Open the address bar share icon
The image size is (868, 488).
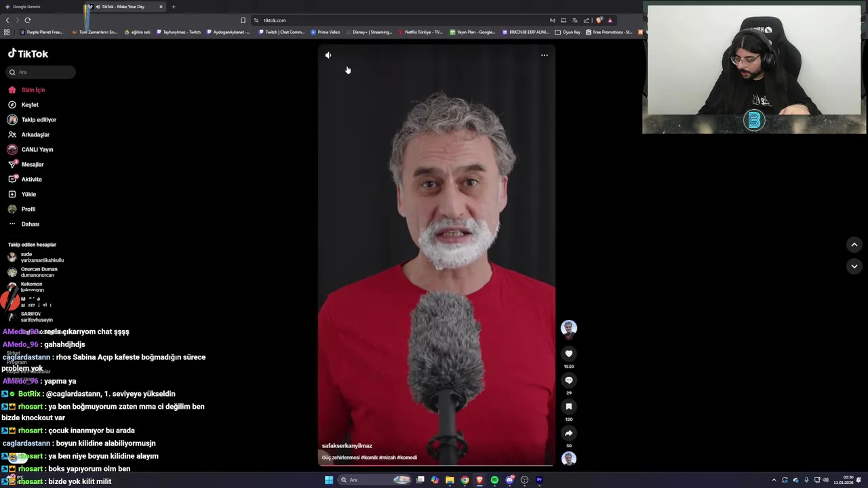[586, 20]
